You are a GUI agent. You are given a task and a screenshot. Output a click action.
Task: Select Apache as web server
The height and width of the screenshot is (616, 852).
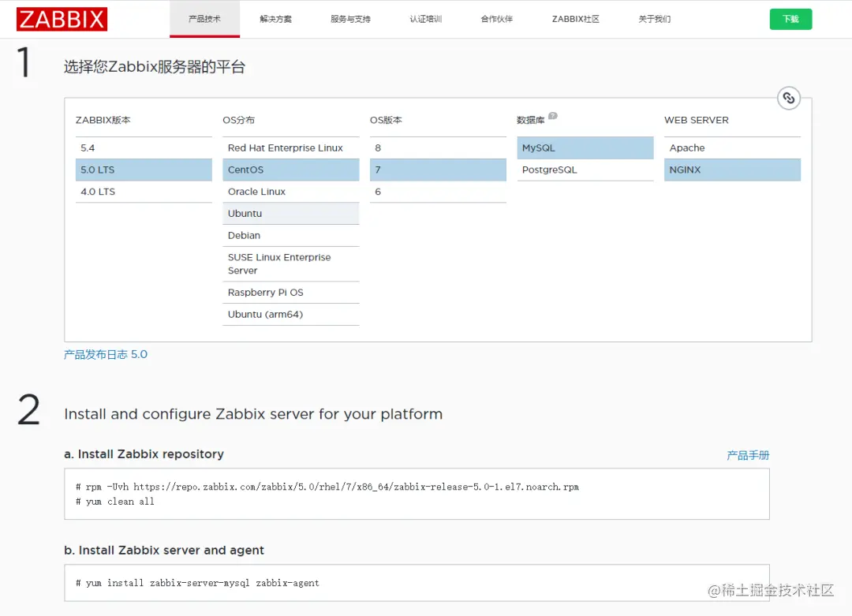click(732, 147)
